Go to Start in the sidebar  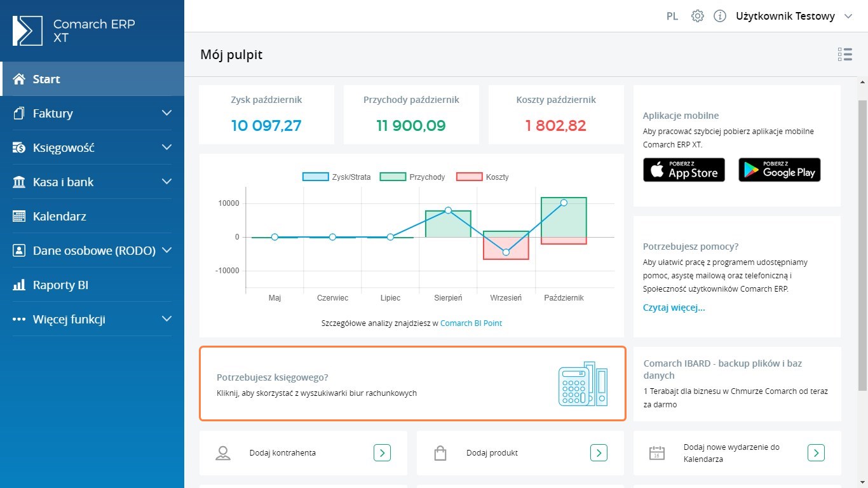pyautogui.click(x=92, y=79)
